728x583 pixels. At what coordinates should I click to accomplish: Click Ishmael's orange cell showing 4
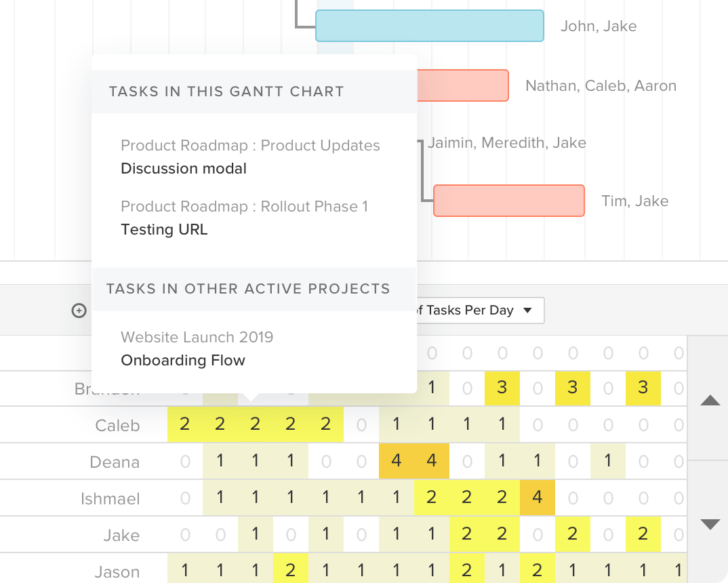click(x=538, y=498)
